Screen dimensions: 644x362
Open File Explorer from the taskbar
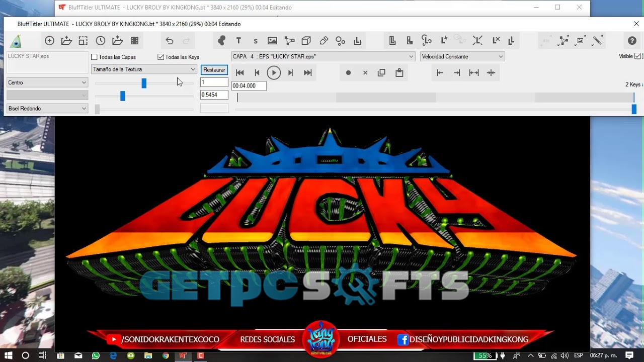[x=148, y=355]
